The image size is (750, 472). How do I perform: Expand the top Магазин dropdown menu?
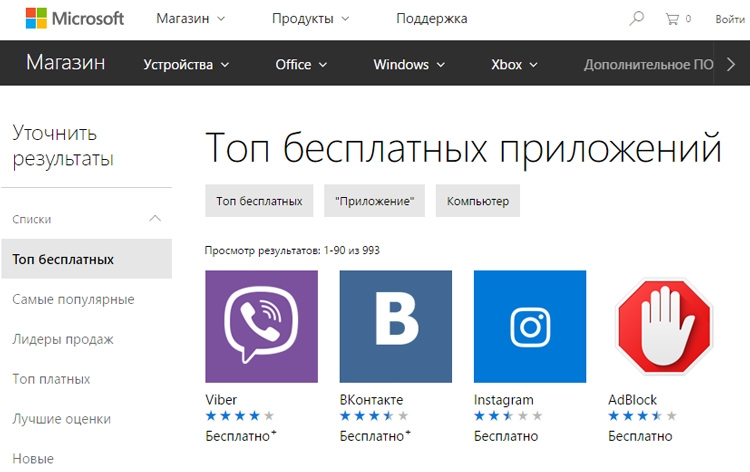190,19
